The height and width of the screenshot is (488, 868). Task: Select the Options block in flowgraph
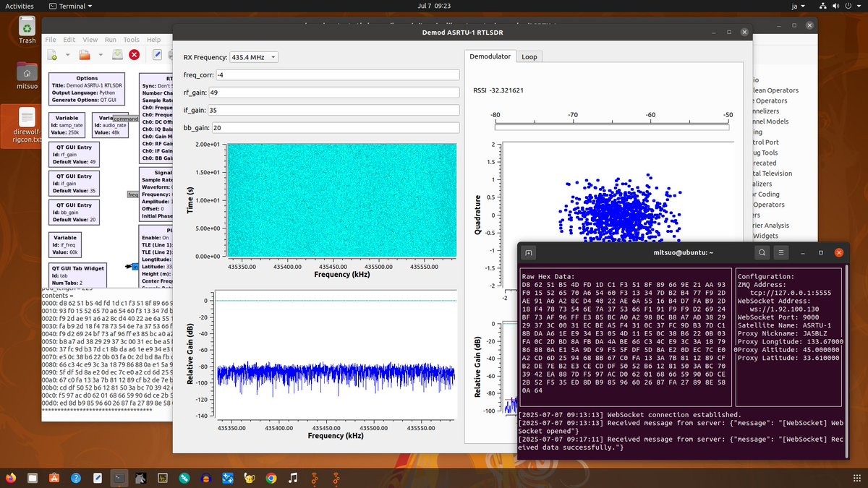pos(87,89)
